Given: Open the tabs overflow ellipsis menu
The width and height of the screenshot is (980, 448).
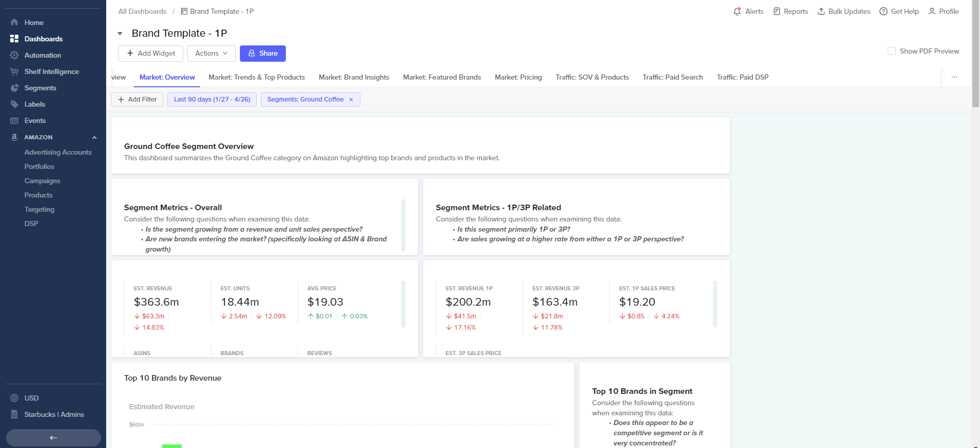Looking at the screenshot, I should (954, 77).
